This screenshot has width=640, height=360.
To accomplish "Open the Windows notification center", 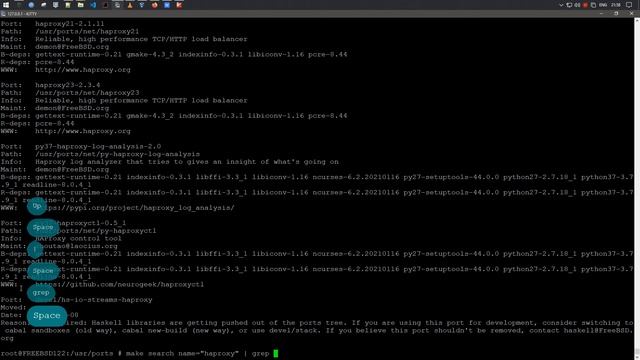I will [x=629, y=5].
